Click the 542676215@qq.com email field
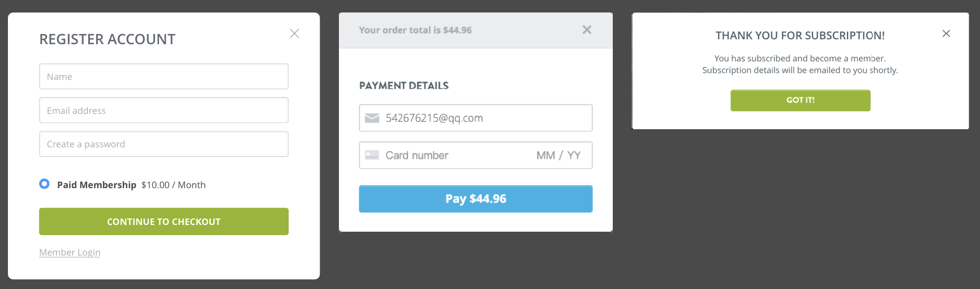Image resolution: width=980 pixels, height=289 pixels. (x=476, y=118)
